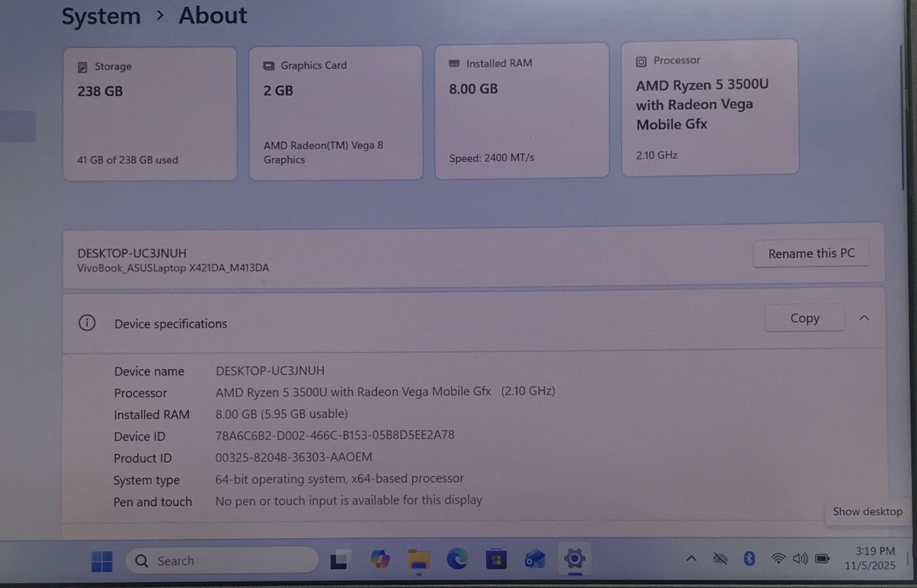This screenshot has width=917, height=588.
Task: Click the Processor chip icon
Action: click(x=641, y=61)
